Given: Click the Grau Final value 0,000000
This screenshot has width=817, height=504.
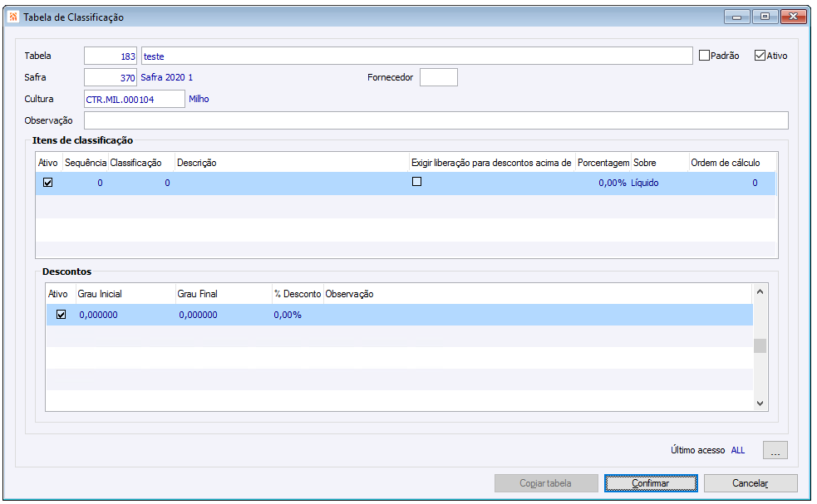Looking at the screenshot, I should click(198, 315).
